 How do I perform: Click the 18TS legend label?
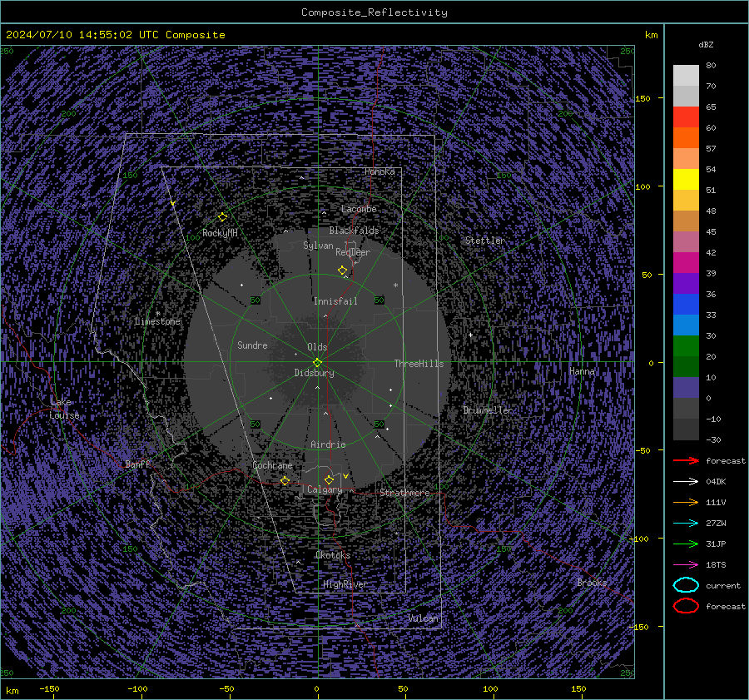coord(716,565)
